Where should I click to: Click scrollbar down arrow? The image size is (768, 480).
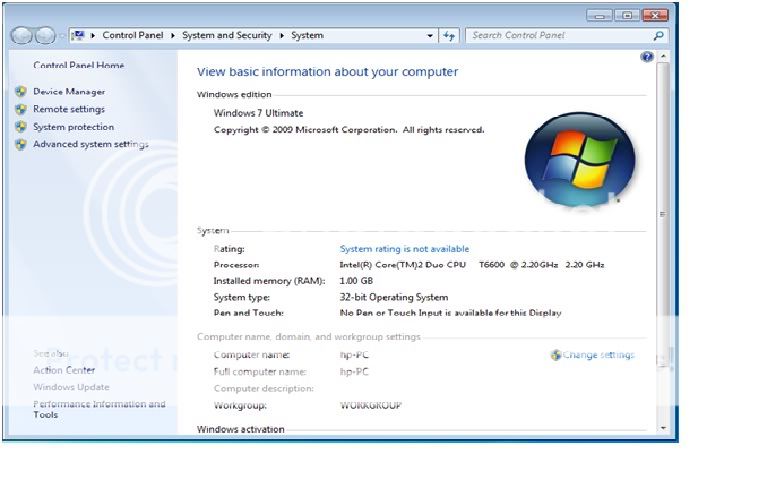663,428
